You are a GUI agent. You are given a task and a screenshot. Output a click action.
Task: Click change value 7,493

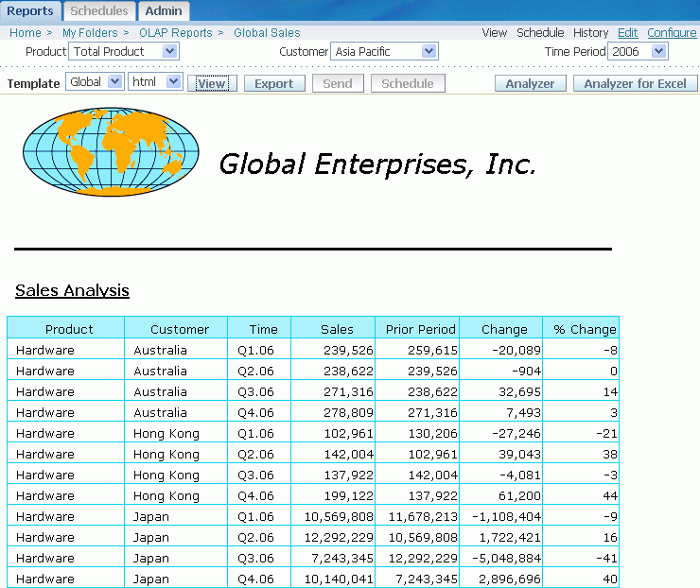(523, 413)
